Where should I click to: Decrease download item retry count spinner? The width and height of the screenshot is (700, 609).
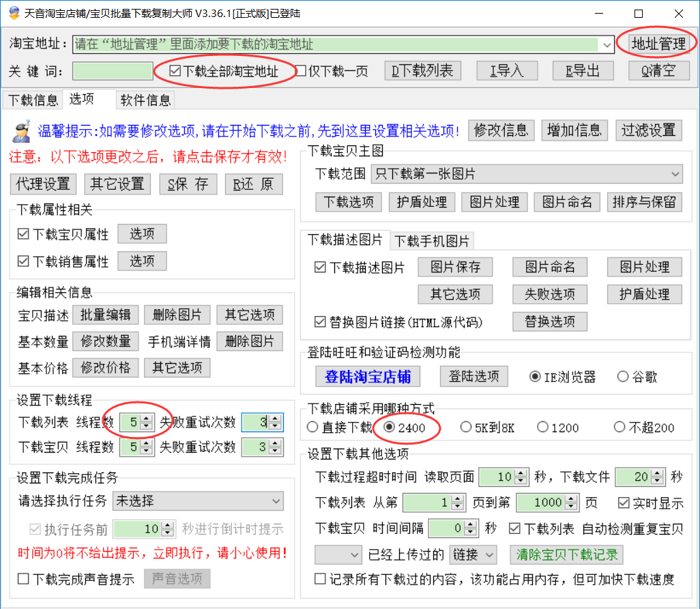point(275,451)
